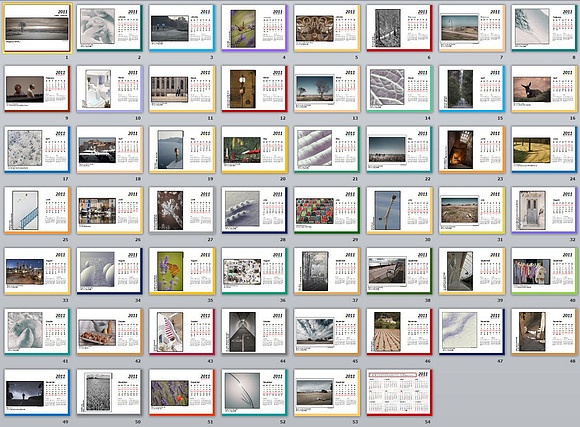
Task: Select slide 9 showing two men
Action: coord(37,89)
